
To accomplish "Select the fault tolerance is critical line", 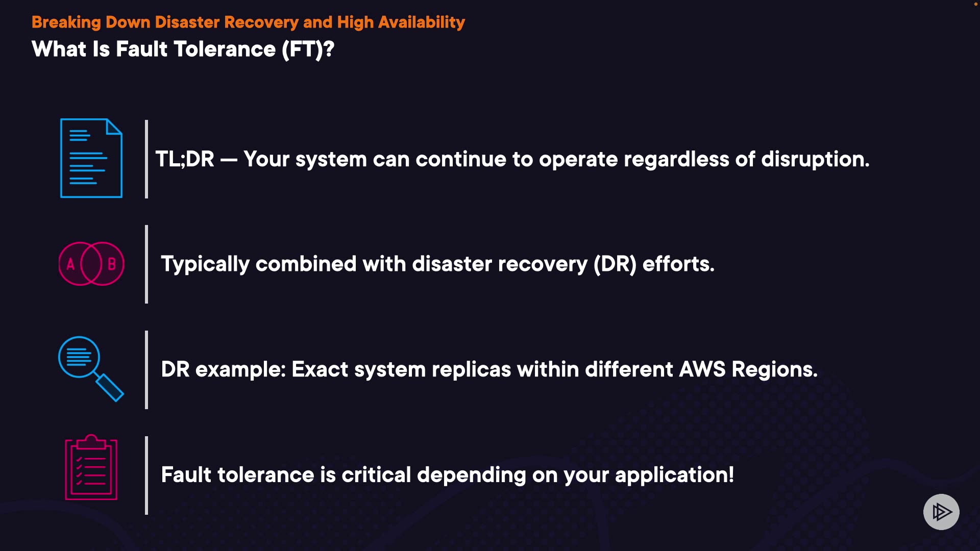I will [x=447, y=475].
